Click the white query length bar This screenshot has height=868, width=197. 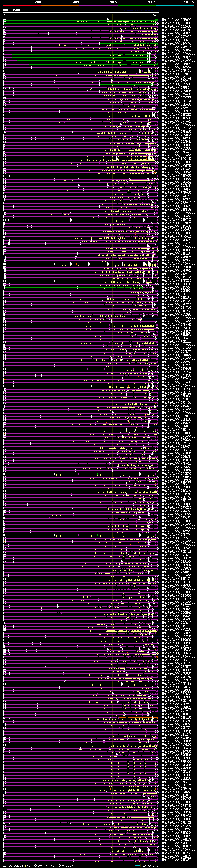coord(81,12)
